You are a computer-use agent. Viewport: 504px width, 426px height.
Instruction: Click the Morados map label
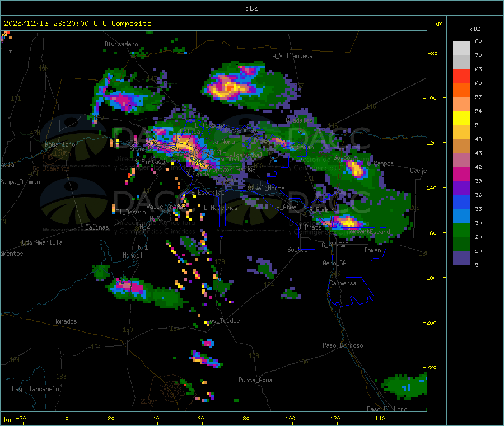point(65,322)
